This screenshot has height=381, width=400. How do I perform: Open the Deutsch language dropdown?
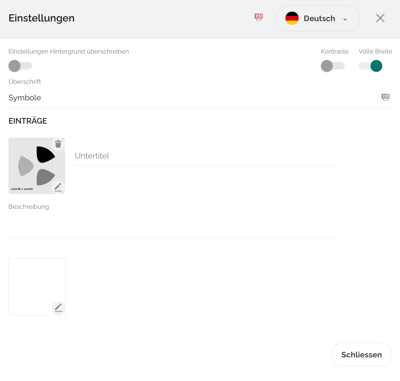tap(317, 18)
